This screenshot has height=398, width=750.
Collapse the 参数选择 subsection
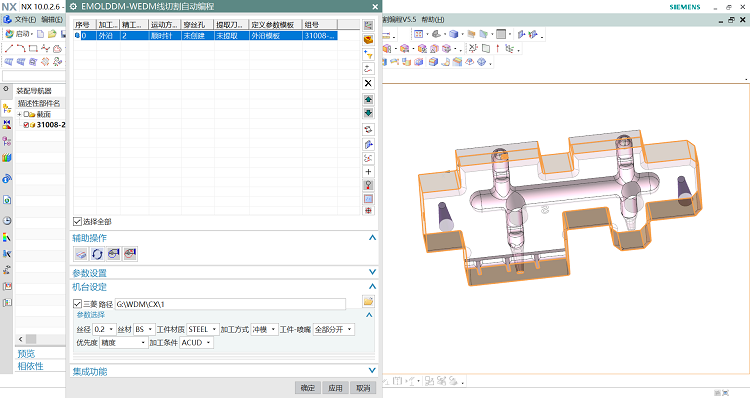click(x=369, y=315)
